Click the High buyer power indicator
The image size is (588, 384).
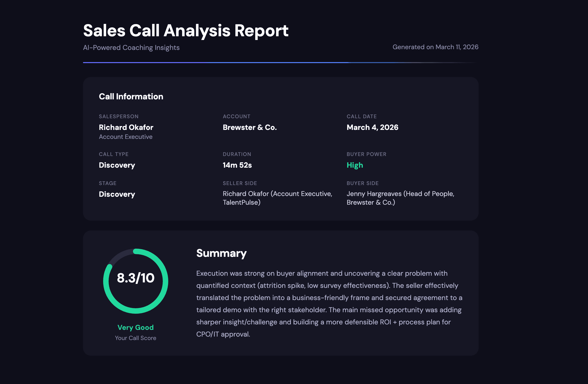point(355,165)
